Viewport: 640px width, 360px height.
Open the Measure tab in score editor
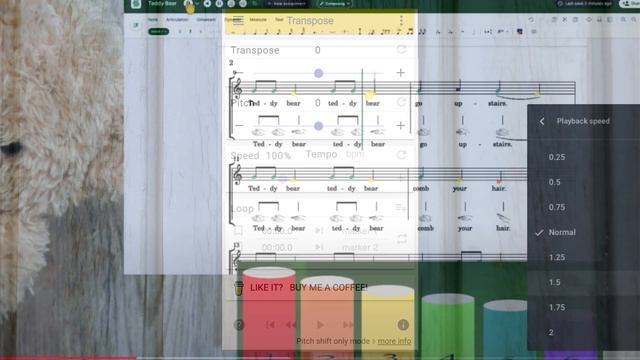258,20
